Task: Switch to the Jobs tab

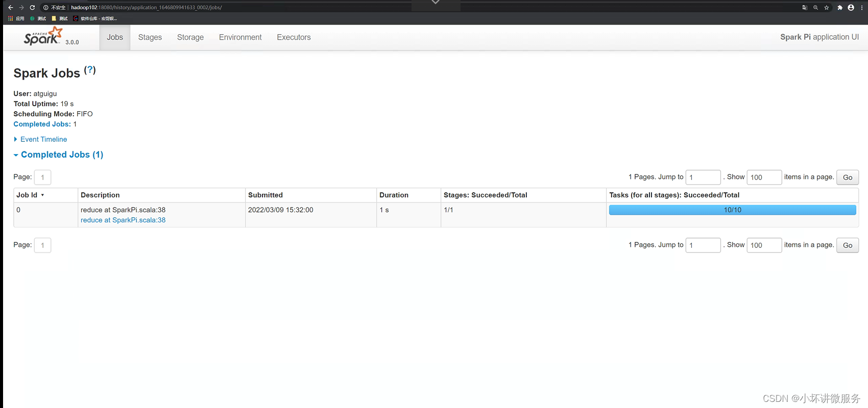Action: click(115, 37)
